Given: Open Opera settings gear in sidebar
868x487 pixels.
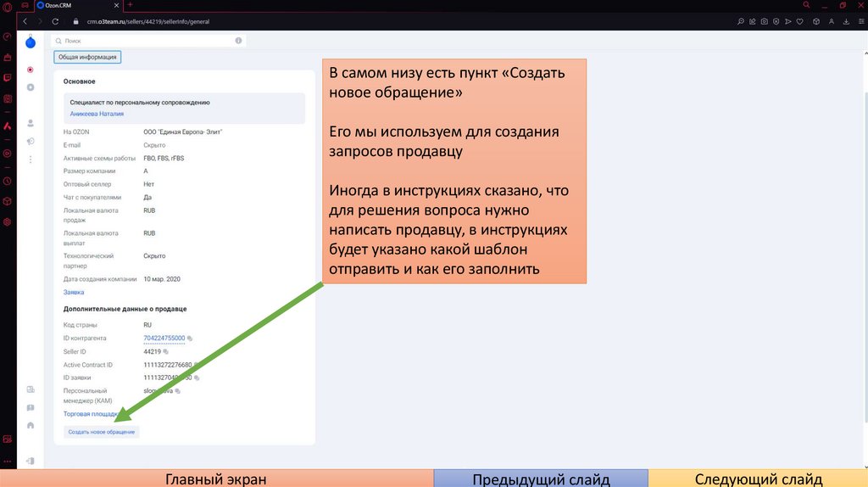Looking at the screenshot, I should (x=7, y=221).
